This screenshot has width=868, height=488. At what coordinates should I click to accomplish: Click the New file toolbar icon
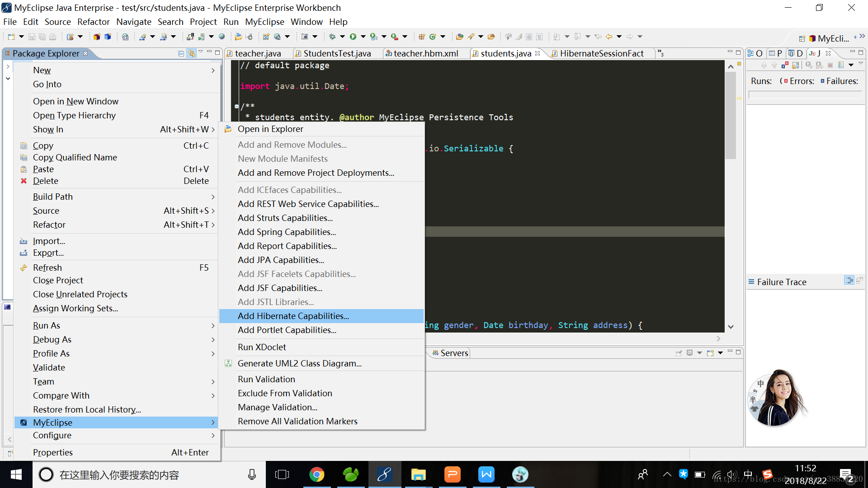(11, 37)
